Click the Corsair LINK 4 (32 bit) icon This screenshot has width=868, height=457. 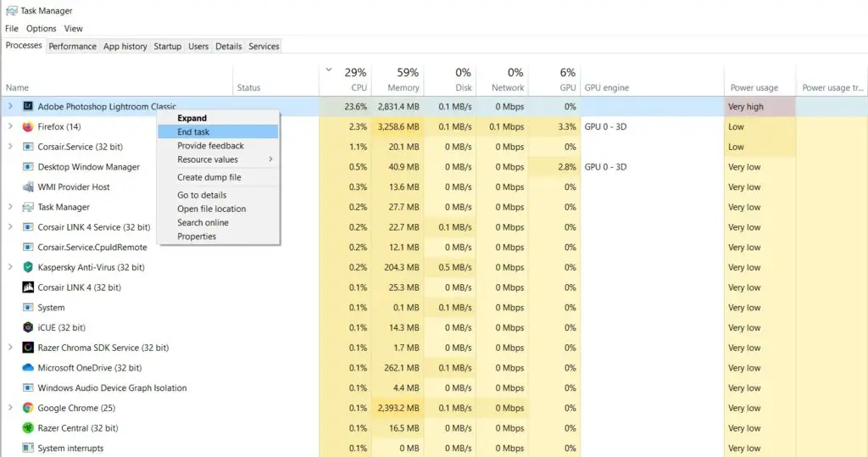click(x=28, y=287)
